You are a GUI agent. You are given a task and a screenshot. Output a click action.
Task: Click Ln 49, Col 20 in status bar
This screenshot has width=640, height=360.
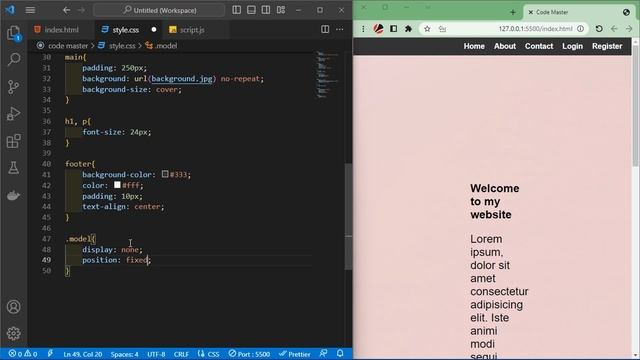[x=83, y=354]
